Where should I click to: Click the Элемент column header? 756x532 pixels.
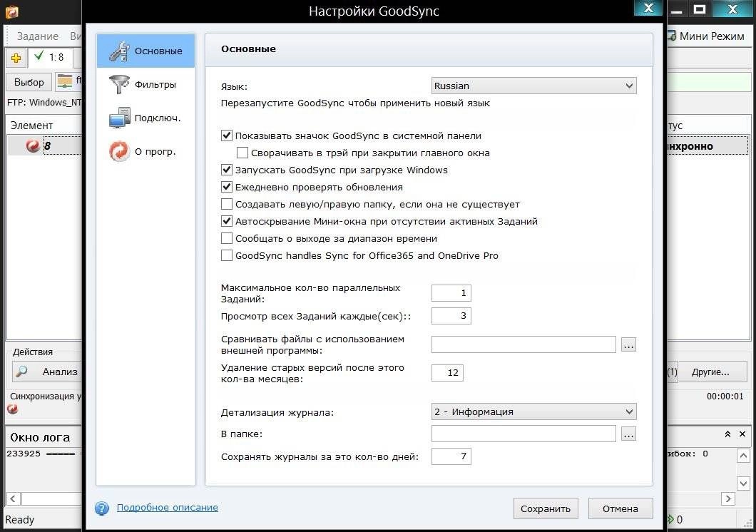tap(44, 126)
